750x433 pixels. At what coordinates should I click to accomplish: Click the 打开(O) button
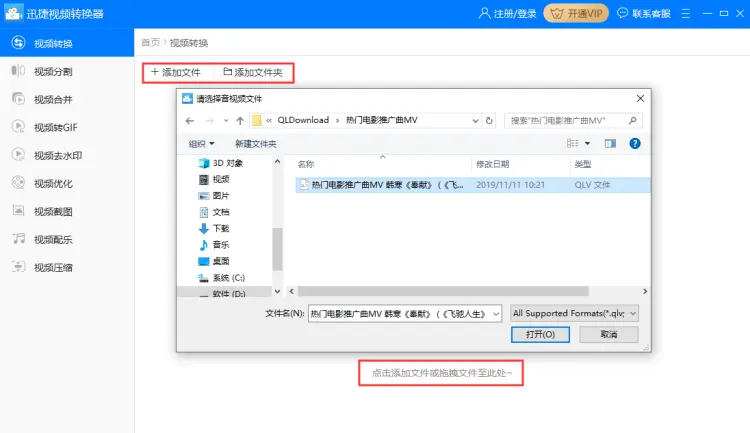[540, 334]
